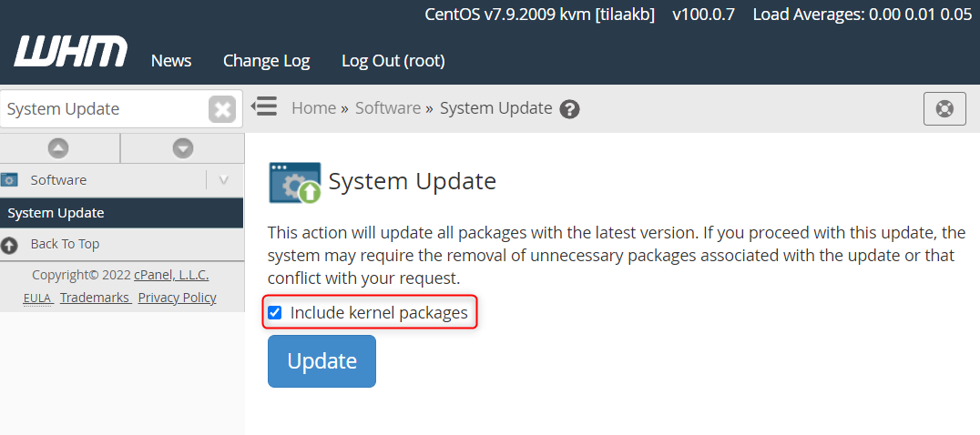Clear the search box with the X icon
The height and width of the screenshot is (435, 980).
coord(222,109)
